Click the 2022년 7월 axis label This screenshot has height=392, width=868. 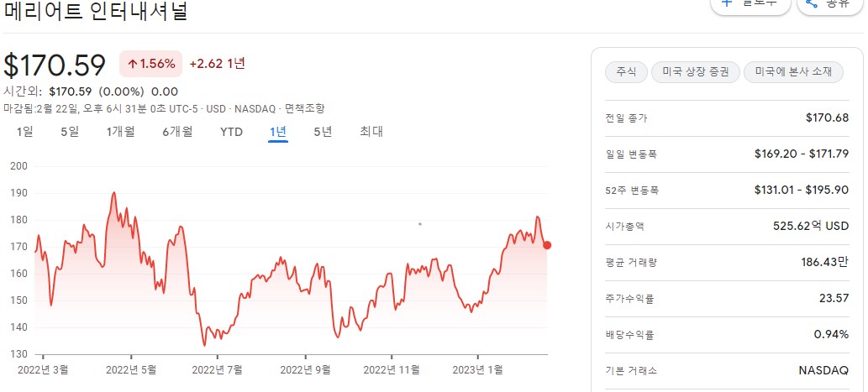[x=217, y=369]
